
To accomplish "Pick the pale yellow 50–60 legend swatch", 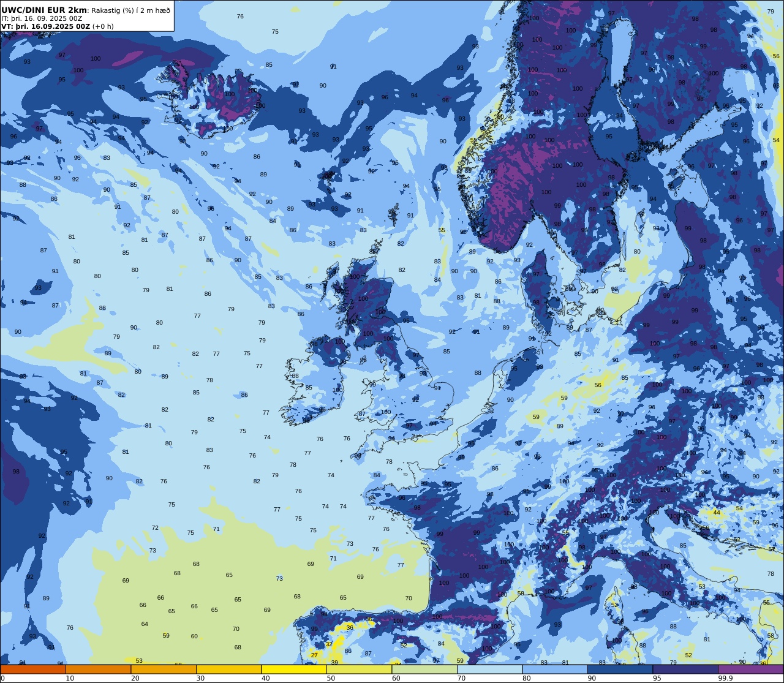I will click(x=359, y=670).
